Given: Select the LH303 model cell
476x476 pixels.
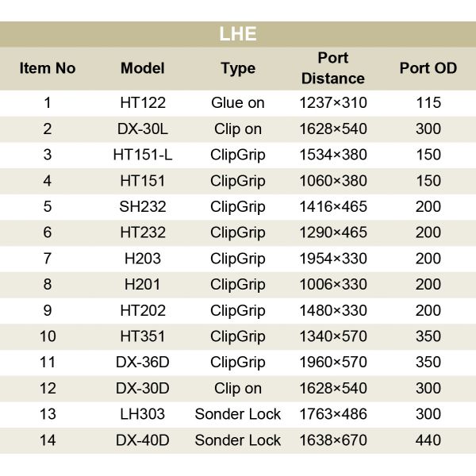Looking at the screenshot, I should pos(143,414).
